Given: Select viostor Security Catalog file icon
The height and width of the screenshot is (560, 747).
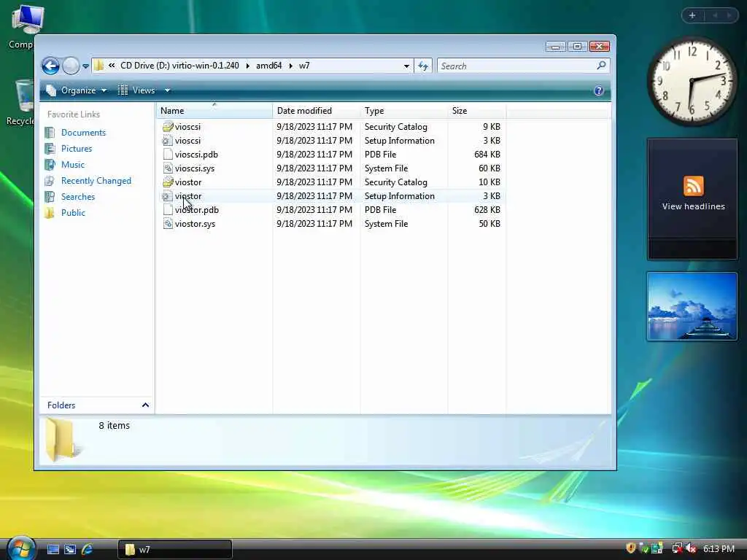Looking at the screenshot, I should [168, 182].
